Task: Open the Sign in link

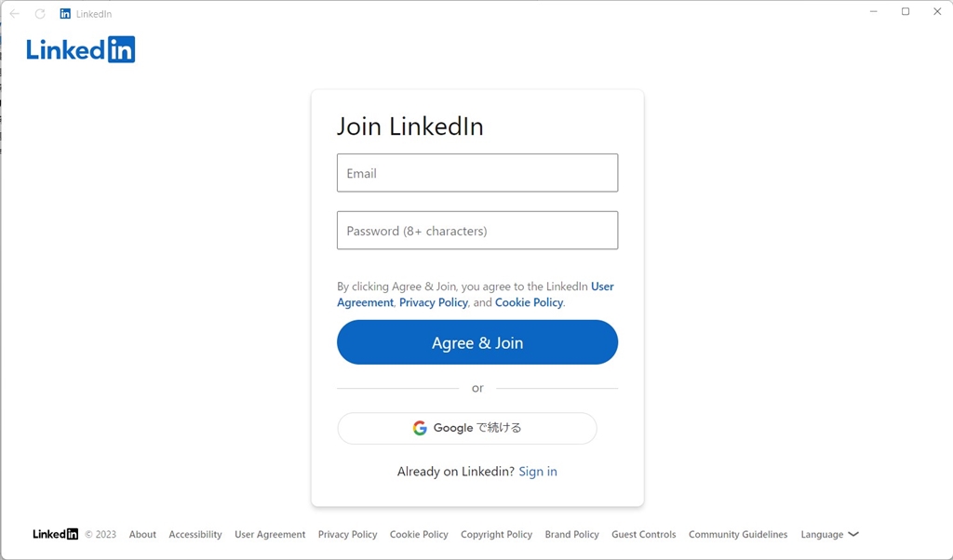Action: pos(538,472)
